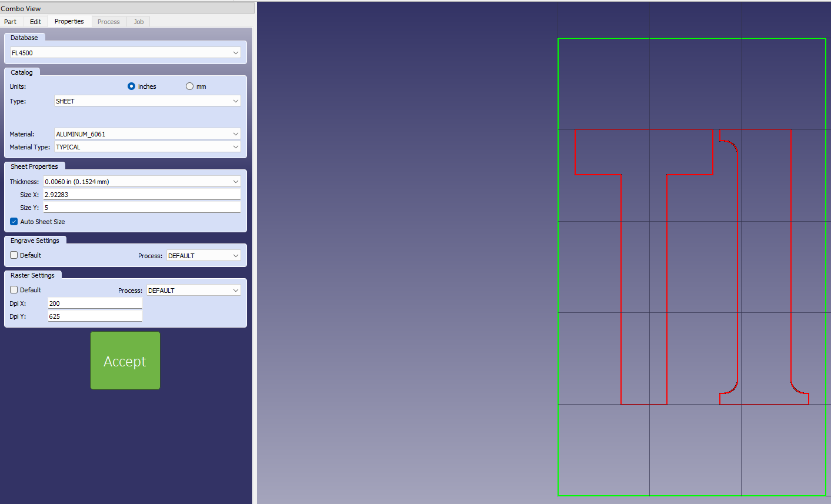Open the Edit tab

pyautogui.click(x=35, y=22)
